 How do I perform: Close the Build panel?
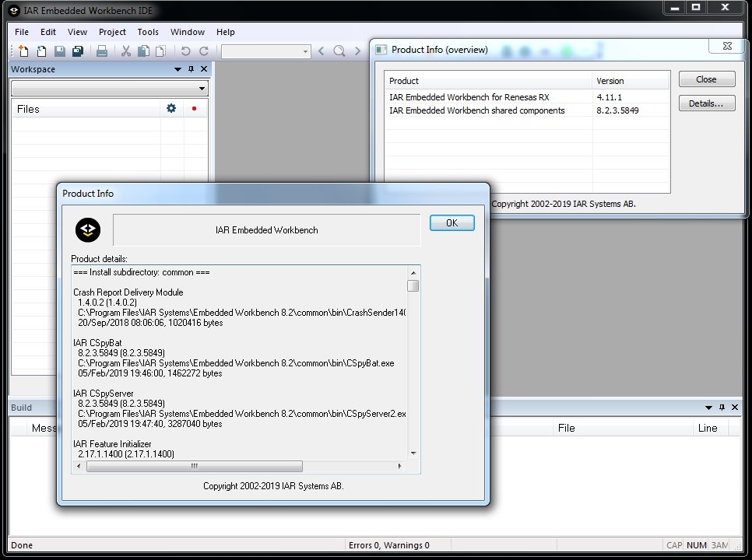[x=735, y=408]
